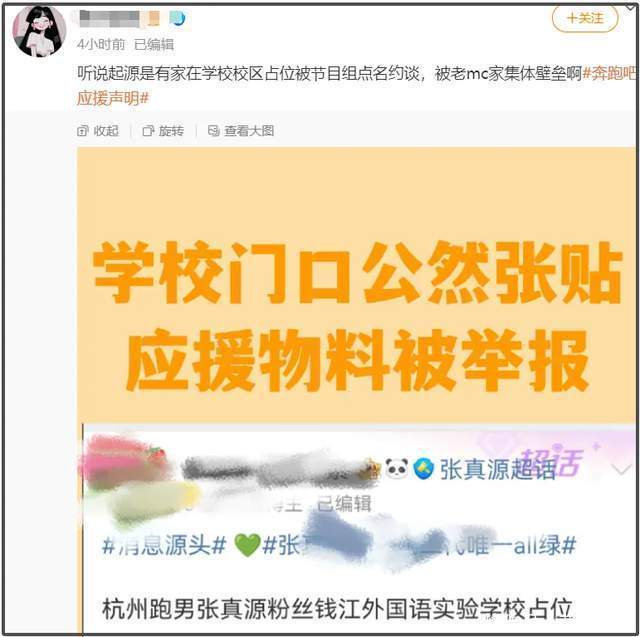Click the green heart emoji

248,546
